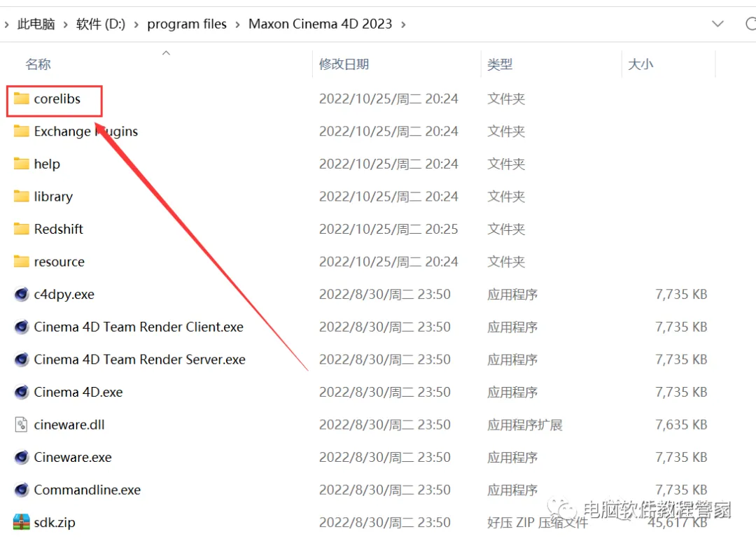Sort by 名称 column header
Viewport: 756px width, 543px height.
[38, 64]
